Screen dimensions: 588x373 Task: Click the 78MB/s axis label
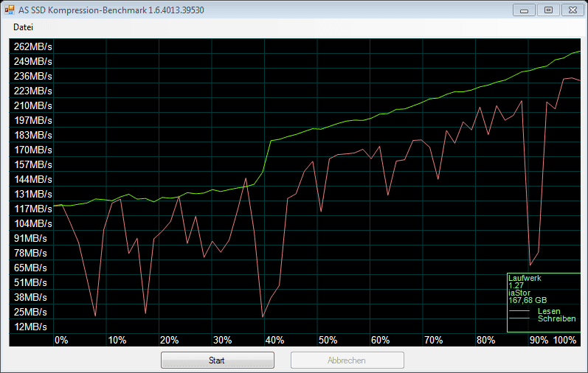coord(30,253)
